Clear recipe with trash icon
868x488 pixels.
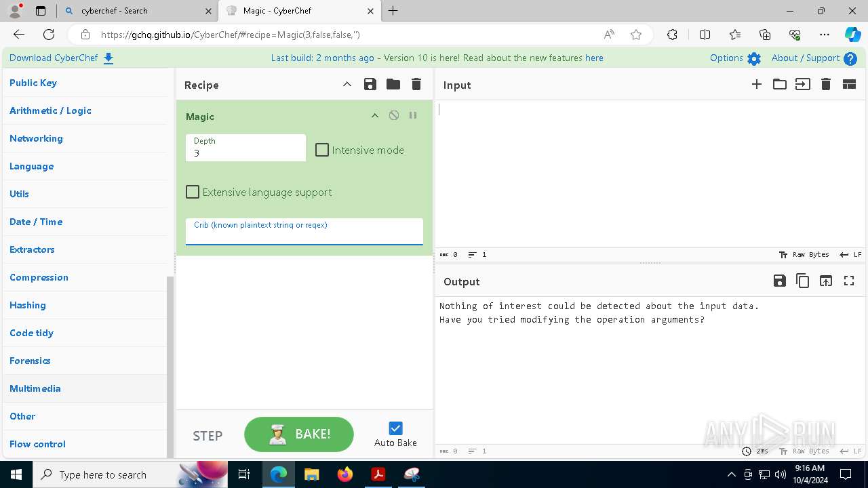point(416,84)
